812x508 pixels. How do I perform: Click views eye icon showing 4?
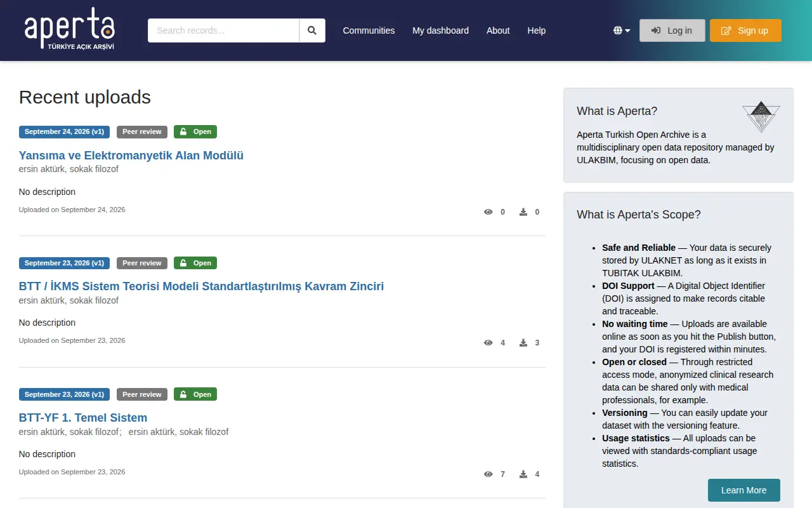pos(488,343)
